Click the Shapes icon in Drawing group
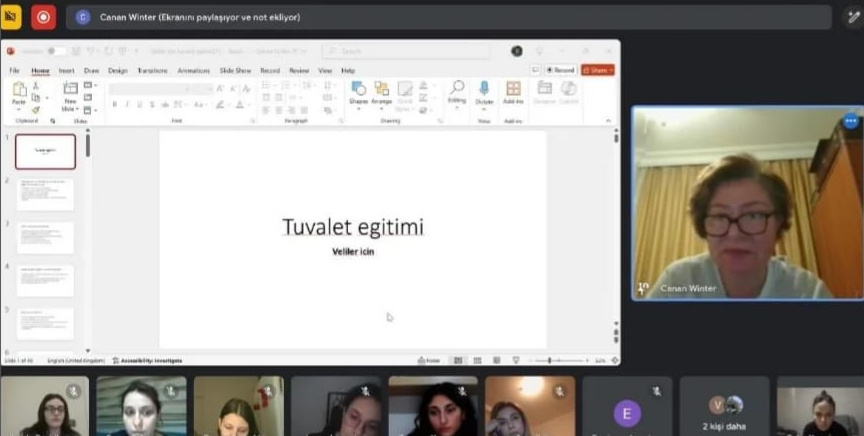 coord(358,91)
